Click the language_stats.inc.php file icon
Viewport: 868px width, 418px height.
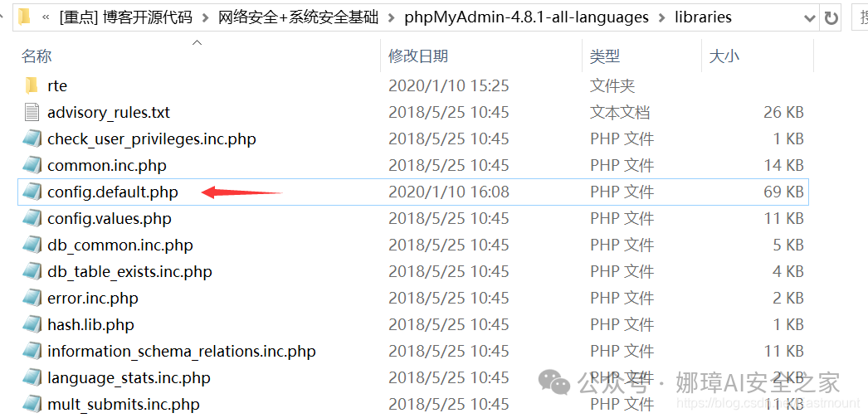pos(32,377)
